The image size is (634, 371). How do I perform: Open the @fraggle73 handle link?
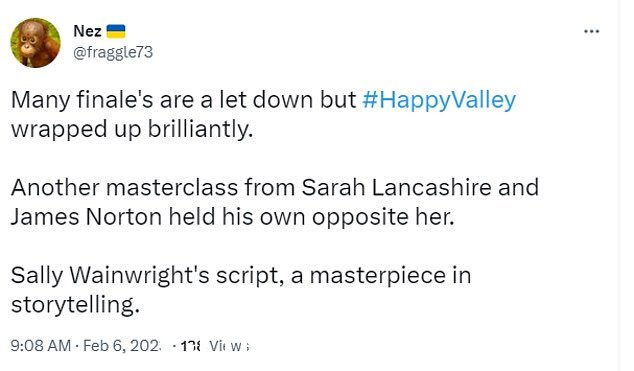[x=113, y=52]
